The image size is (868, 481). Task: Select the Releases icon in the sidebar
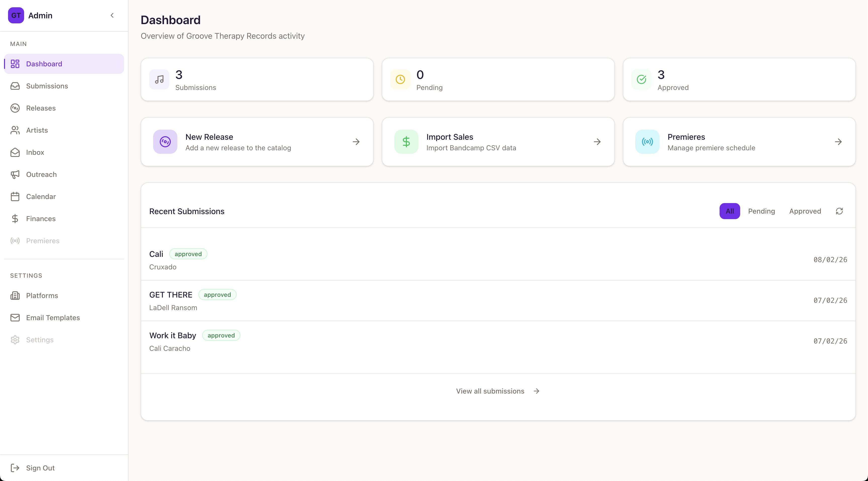15,108
